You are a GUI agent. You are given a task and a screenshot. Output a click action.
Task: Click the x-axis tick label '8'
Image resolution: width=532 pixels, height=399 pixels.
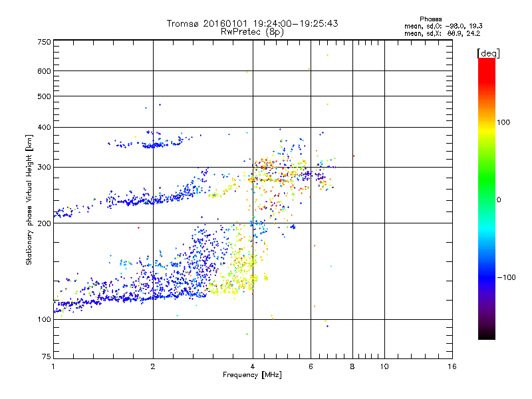[352, 366]
